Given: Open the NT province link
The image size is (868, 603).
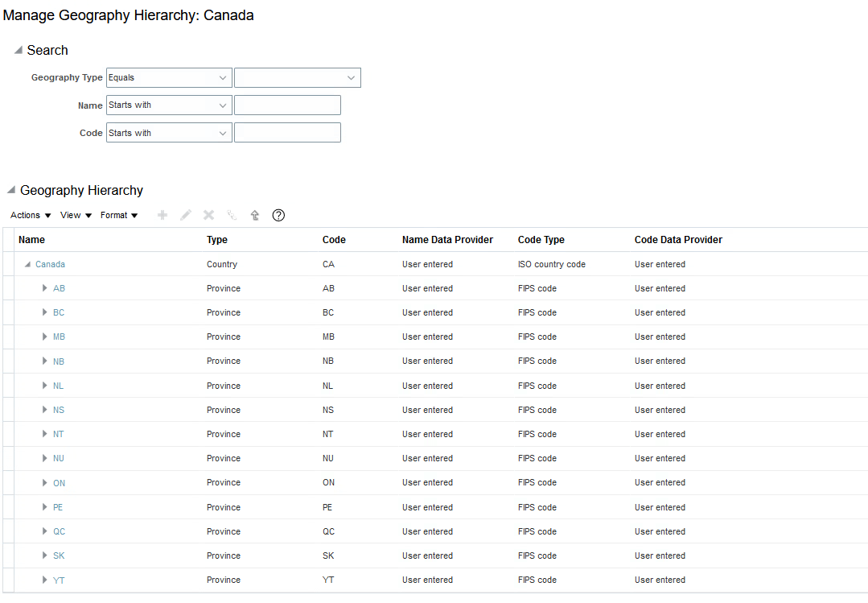Looking at the screenshot, I should click(x=58, y=434).
